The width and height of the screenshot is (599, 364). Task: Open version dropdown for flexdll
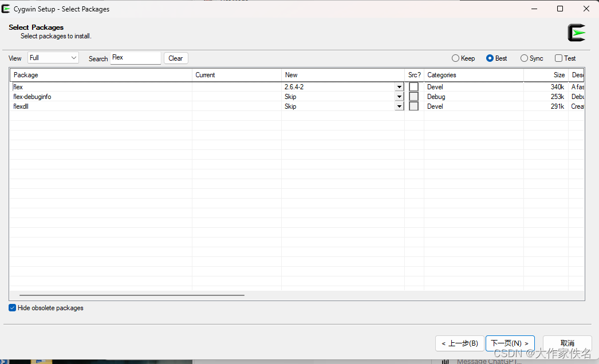[x=399, y=106]
